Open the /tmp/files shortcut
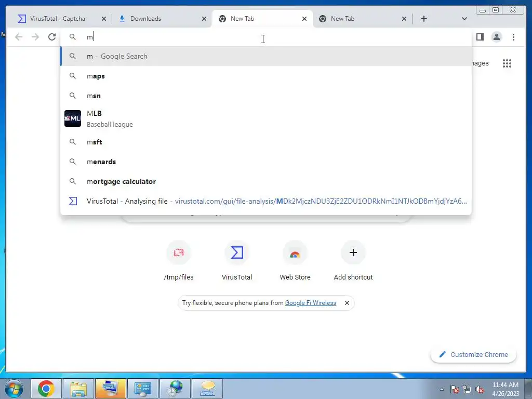 [179, 261]
